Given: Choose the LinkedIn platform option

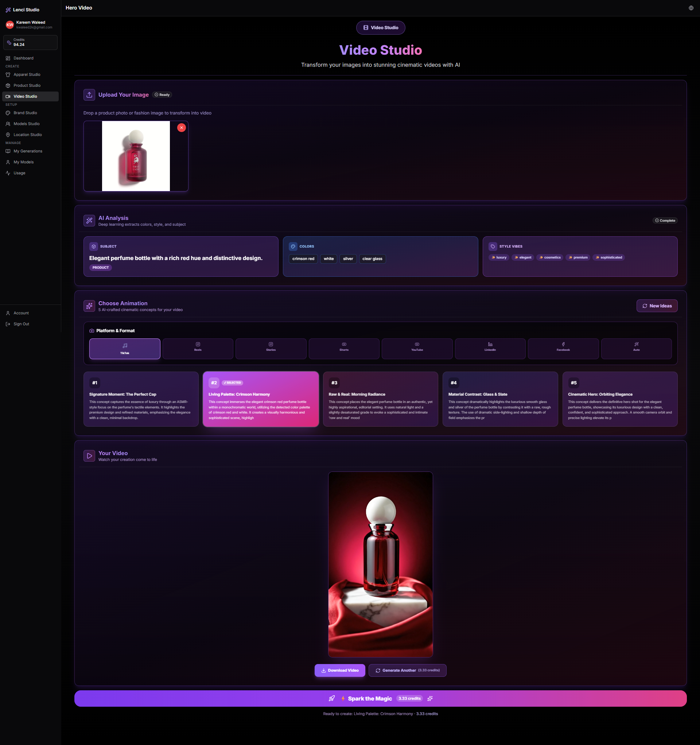Looking at the screenshot, I should (x=490, y=349).
